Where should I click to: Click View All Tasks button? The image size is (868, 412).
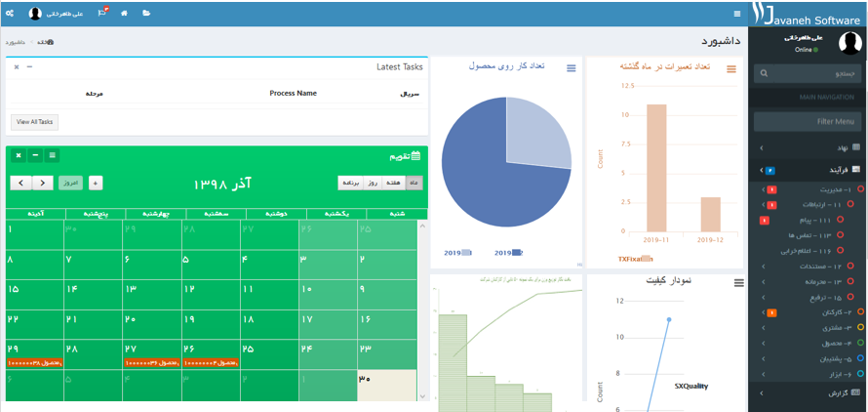click(x=34, y=122)
